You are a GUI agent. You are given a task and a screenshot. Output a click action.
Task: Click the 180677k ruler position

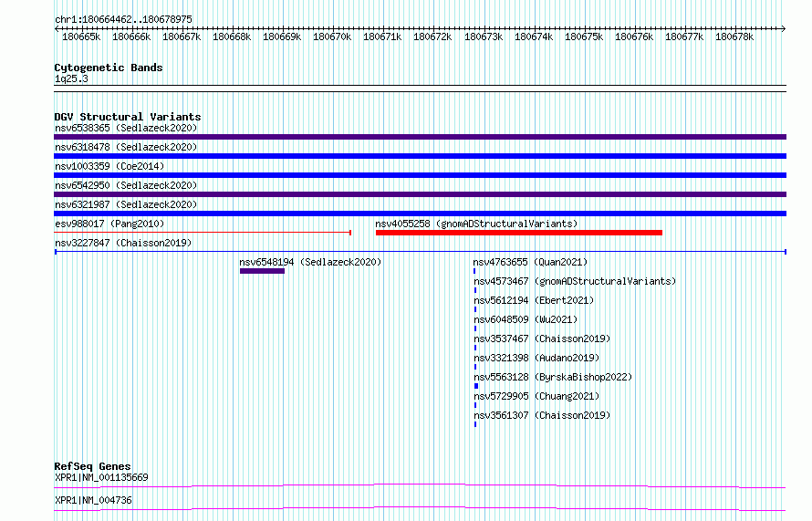pos(684,36)
